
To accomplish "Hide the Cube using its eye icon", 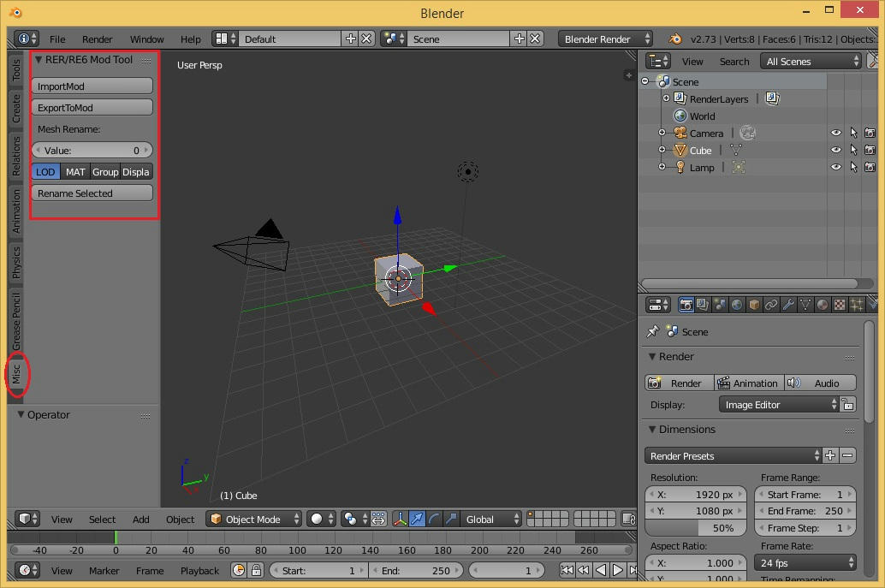I will pyautogui.click(x=836, y=150).
